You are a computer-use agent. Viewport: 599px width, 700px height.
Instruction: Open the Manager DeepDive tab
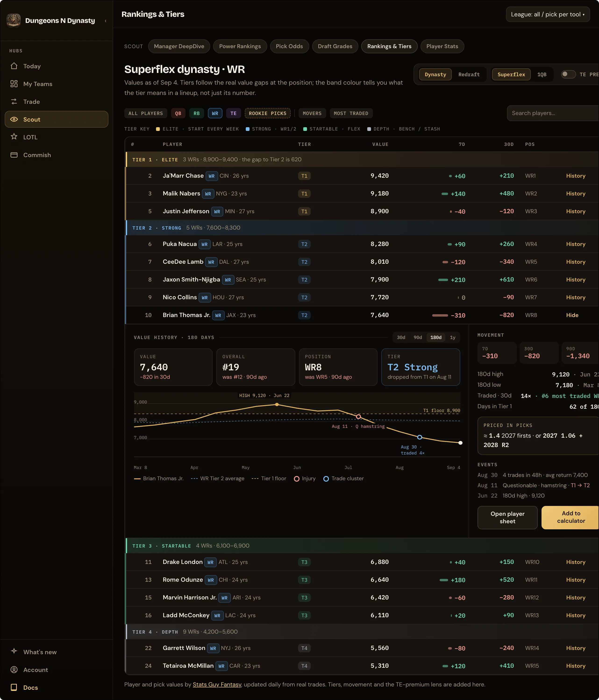179,46
